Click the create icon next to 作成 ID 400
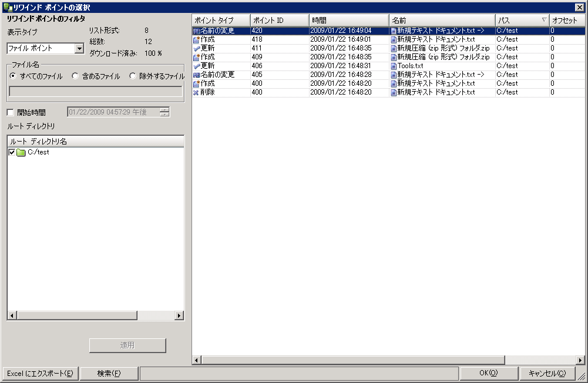The height and width of the screenshot is (383, 588). [197, 83]
